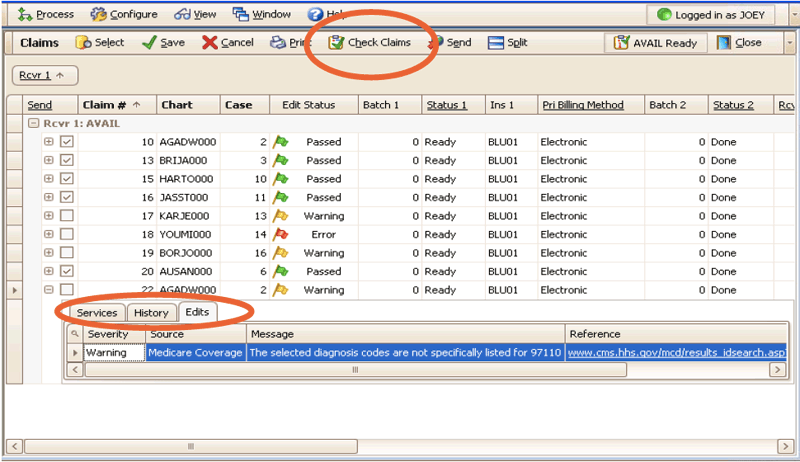Close the Claims window via Close button
This screenshot has width=800, height=462.
pyautogui.click(x=739, y=42)
